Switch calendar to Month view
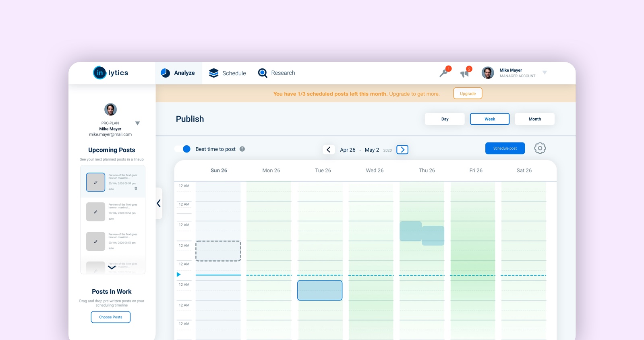This screenshot has width=644, height=340. (x=535, y=119)
